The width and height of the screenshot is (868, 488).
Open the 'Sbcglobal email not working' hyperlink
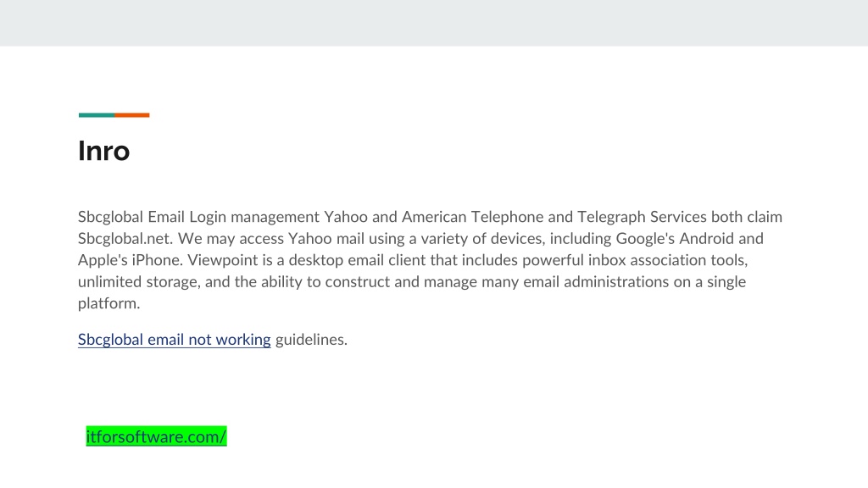[175, 339]
